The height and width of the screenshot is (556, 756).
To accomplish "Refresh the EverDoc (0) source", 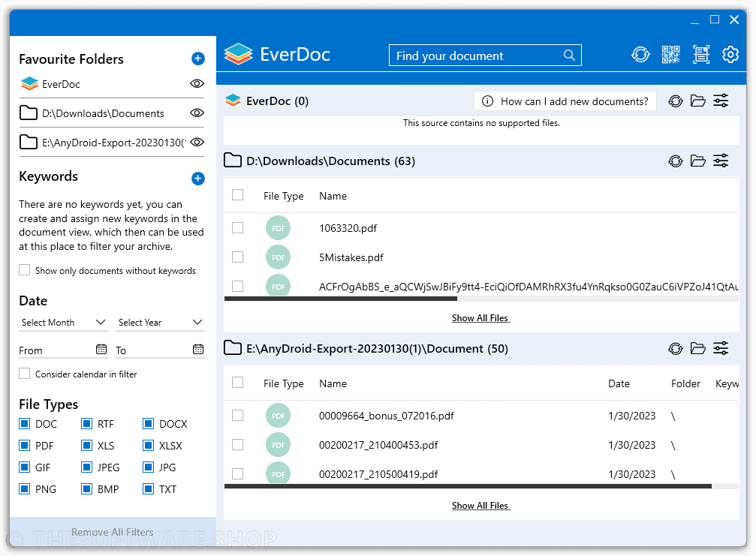I will pos(676,101).
